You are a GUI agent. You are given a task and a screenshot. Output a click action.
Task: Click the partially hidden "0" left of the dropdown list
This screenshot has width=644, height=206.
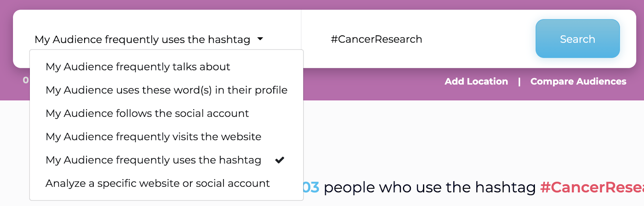pyautogui.click(x=26, y=80)
